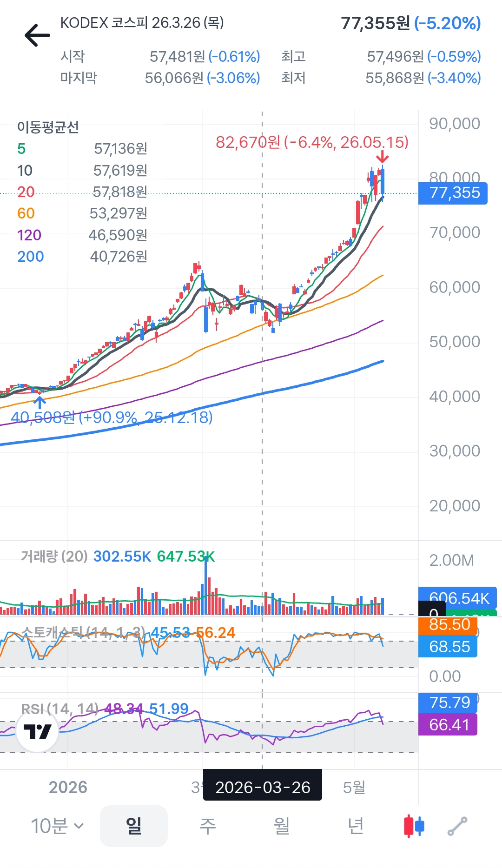Select the 5-day moving average 57,136원
The image size is (502, 868).
pos(82,149)
